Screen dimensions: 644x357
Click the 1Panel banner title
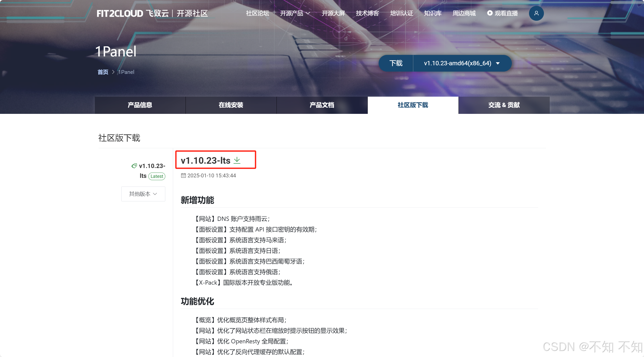pos(116,51)
